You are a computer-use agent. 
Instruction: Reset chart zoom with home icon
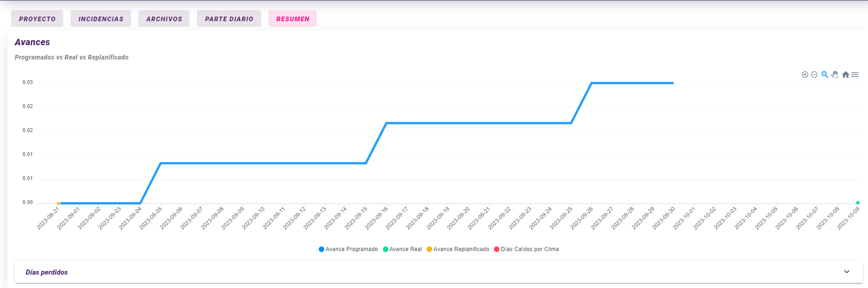point(845,74)
